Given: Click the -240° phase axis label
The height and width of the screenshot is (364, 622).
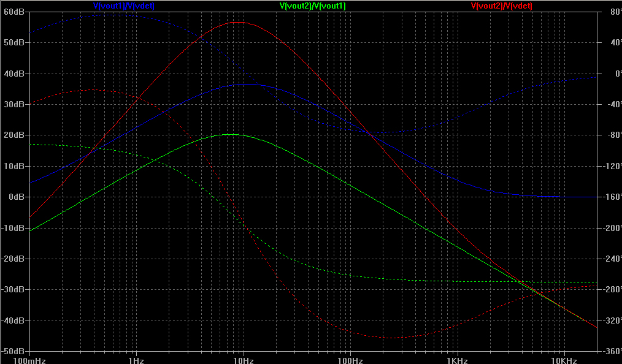Looking at the screenshot, I should 611,259.
